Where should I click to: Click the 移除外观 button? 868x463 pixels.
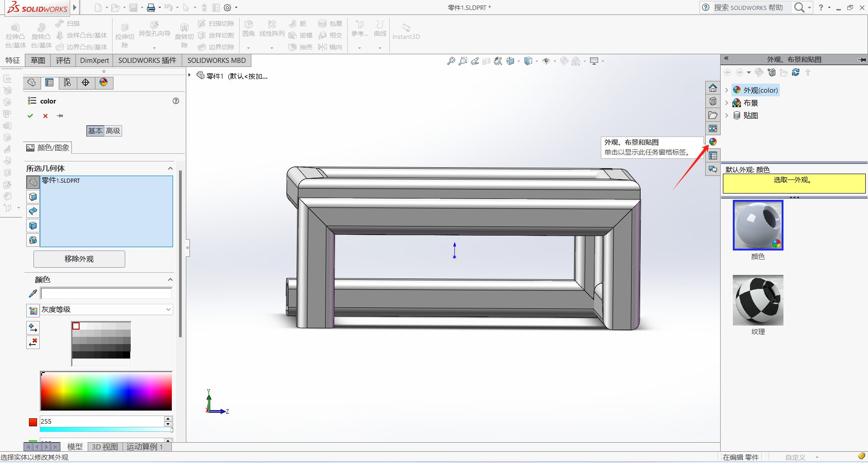pos(79,259)
